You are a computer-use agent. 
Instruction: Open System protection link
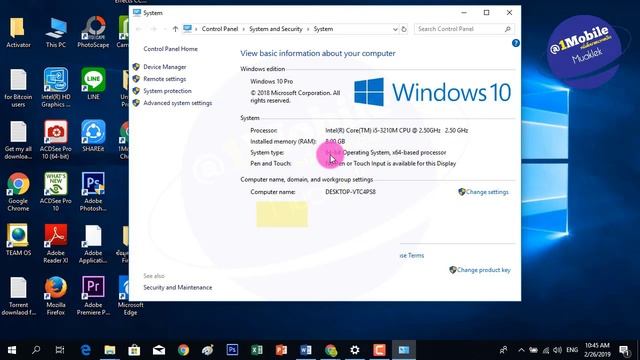(167, 91)
